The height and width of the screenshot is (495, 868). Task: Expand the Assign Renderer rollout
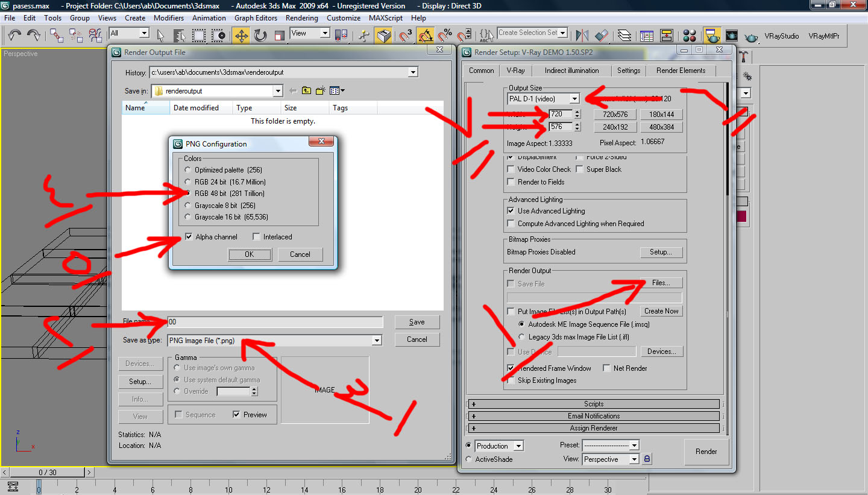coord(594,428)
